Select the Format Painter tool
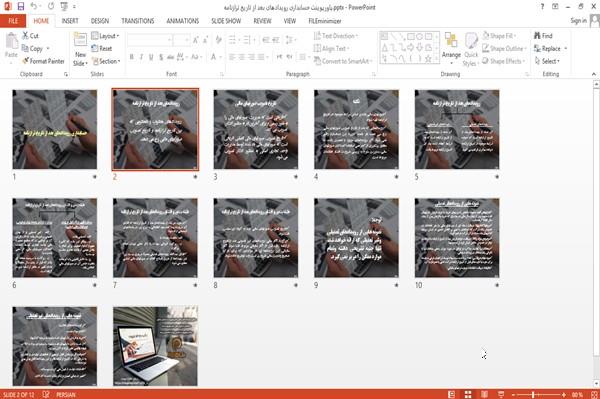Screen dimensions: 600x399 click(43, 61)
